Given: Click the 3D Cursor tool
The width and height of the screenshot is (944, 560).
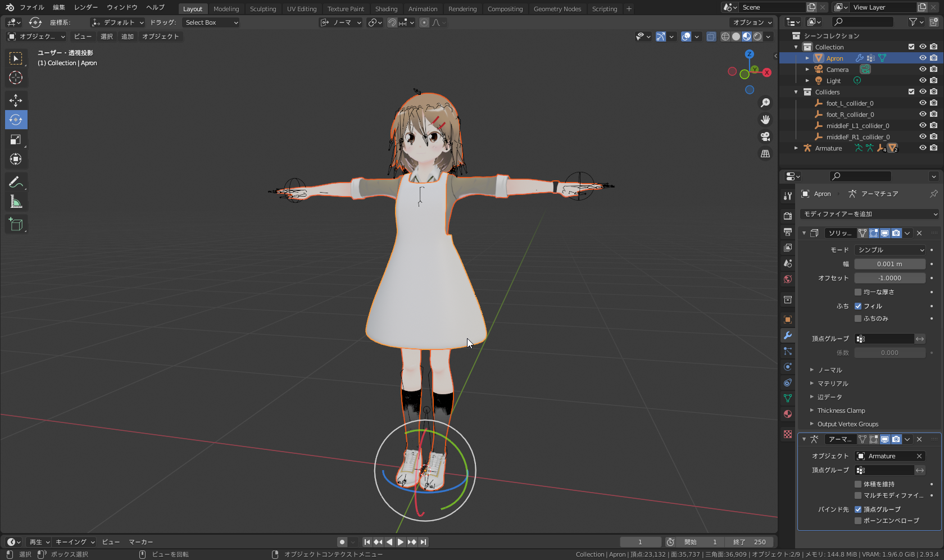Looking at the screenshot, I should [x=16, y=78].
